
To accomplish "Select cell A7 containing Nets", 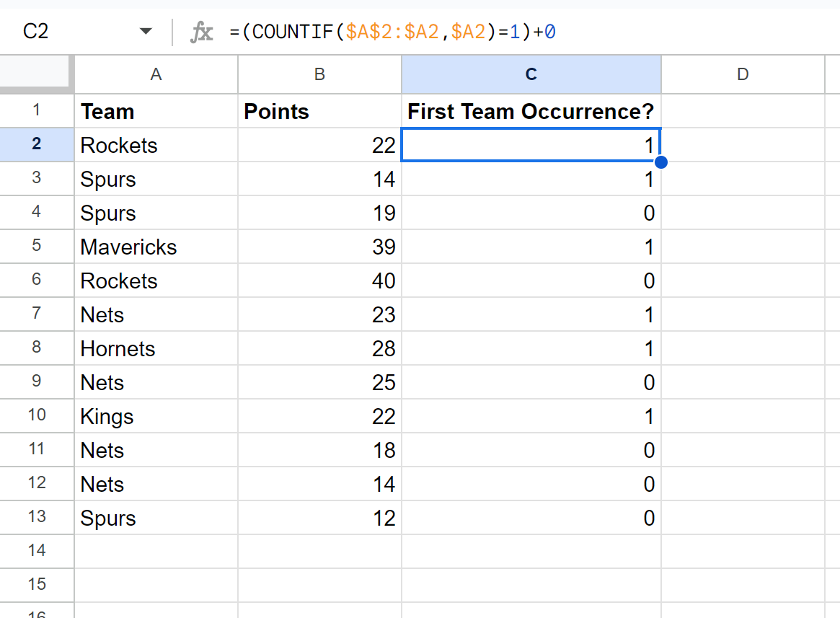I will click(156, 314).
